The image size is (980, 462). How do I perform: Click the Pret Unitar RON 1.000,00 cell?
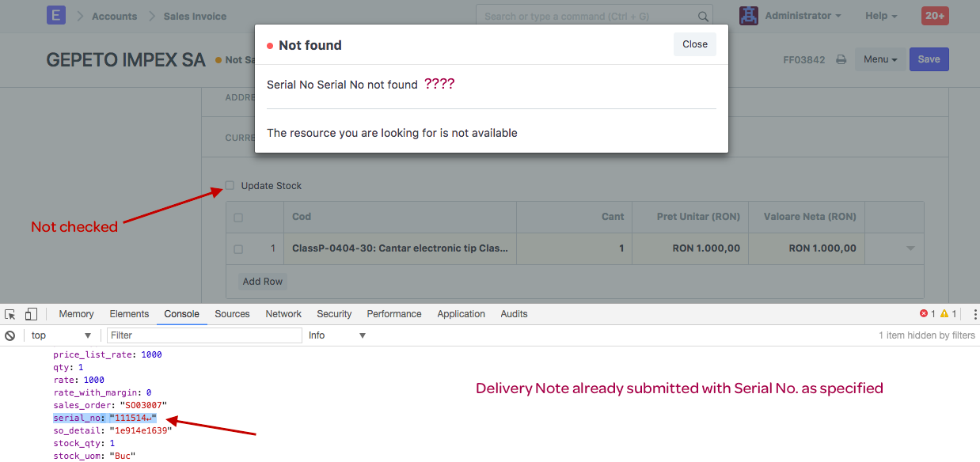coord(689,248)
